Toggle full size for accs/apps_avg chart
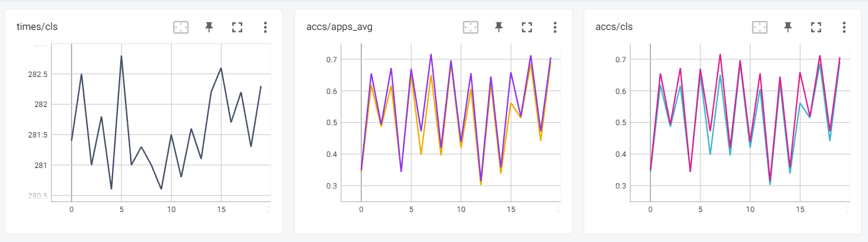The width and height of the screenshot is (868, 242). point(527,27)
